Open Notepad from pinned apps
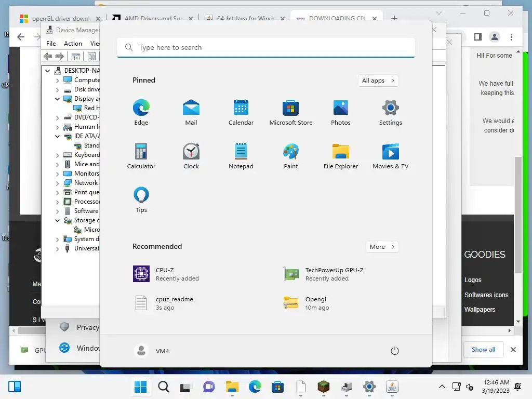 (x=241, y=156)
